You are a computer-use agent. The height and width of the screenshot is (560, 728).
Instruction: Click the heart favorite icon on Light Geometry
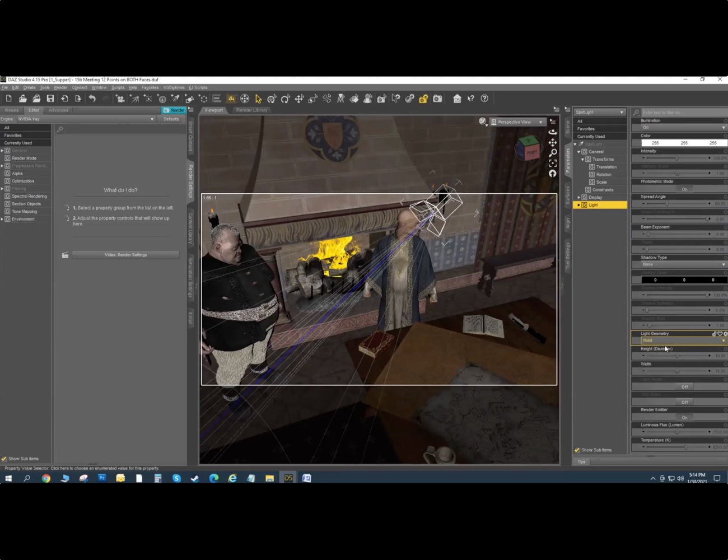(720, 334)
